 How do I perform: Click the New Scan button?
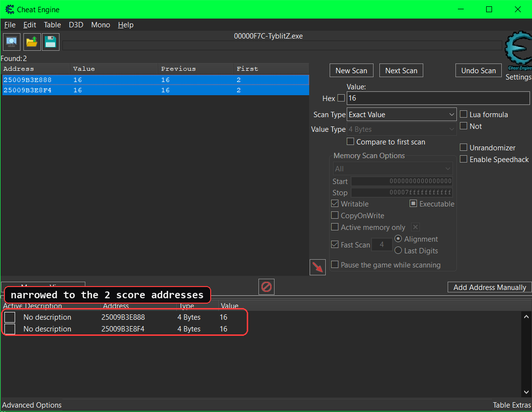click(352, 71)
